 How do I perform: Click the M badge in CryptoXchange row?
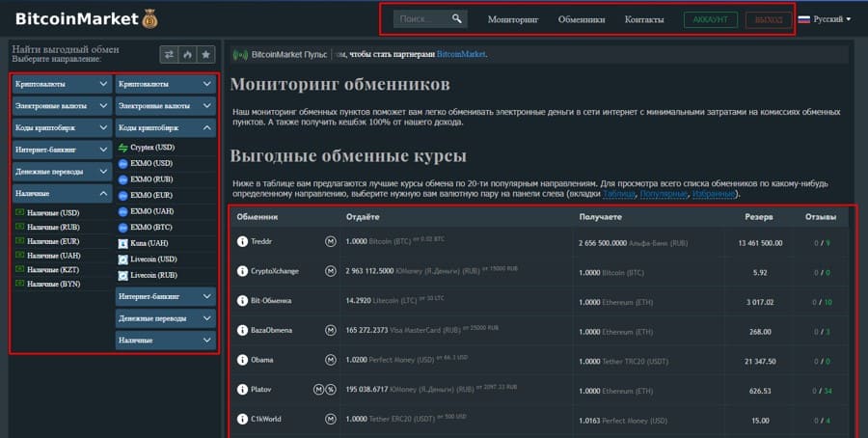pyautogui.click(x=331, y=271)
